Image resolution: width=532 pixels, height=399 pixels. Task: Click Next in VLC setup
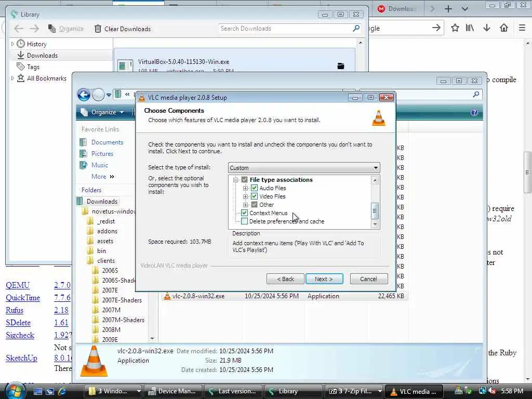point(324,279)
